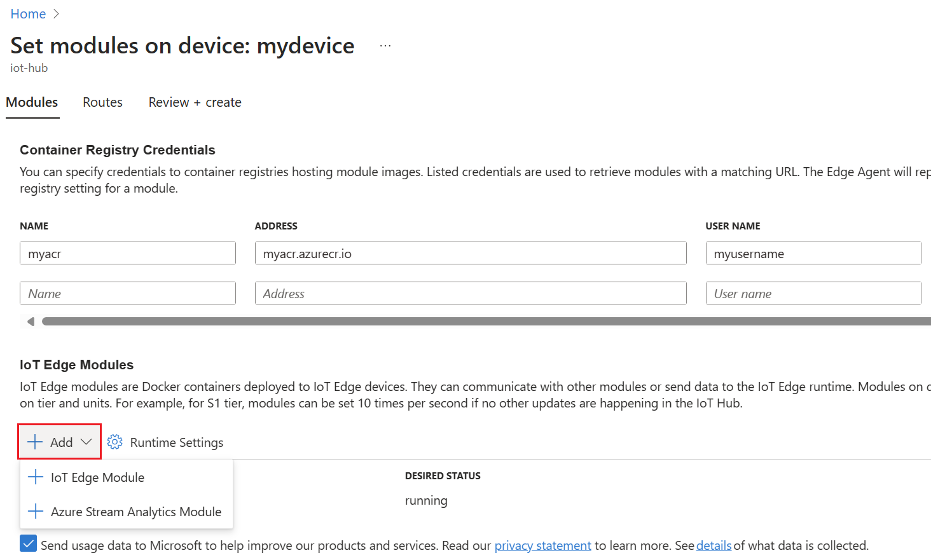Click the chevron in the Home breadcrumb
The height and width of the screenshot is (560, 931).
click(x=55, y=13)
